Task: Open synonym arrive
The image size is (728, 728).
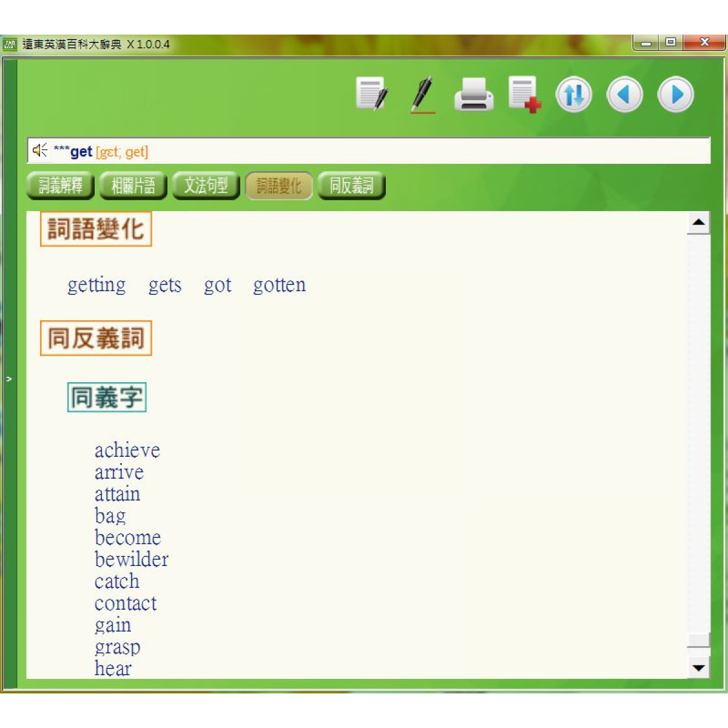Action: 119,472
